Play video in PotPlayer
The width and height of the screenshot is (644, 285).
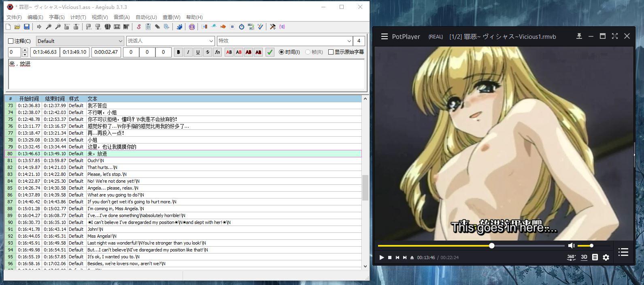[x=381, y=258]
